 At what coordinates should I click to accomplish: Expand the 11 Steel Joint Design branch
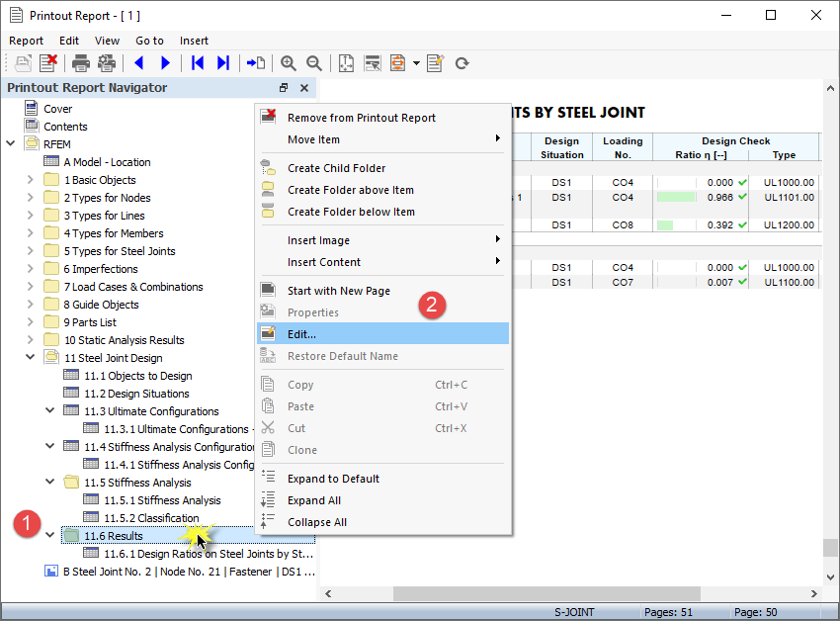pyautogui.click(x=30, y=357)
